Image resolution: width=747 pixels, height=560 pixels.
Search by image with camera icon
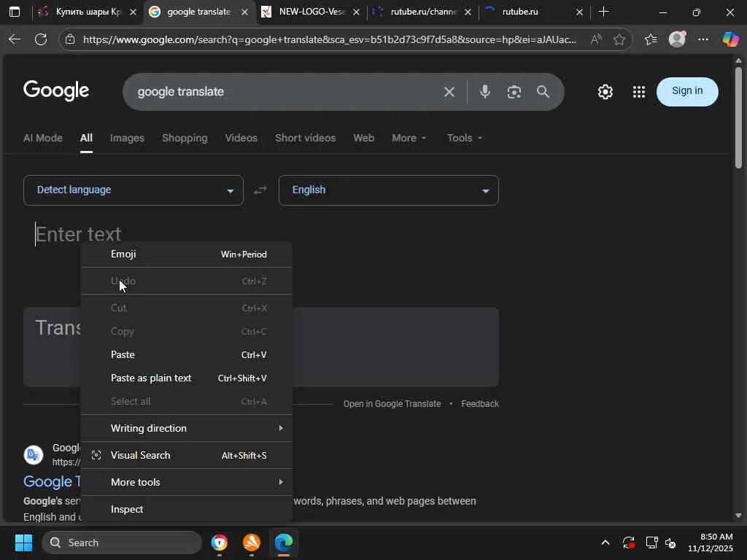tap(514, 92)
